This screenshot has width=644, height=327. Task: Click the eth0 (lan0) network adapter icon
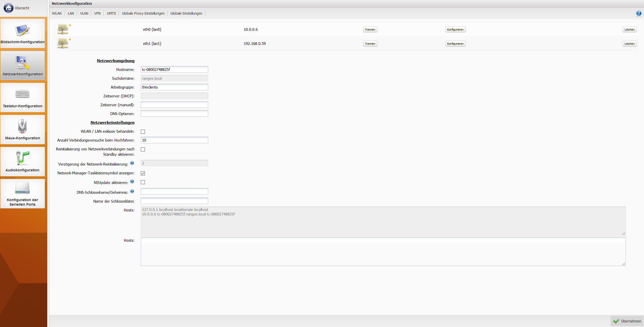point(63,29)
